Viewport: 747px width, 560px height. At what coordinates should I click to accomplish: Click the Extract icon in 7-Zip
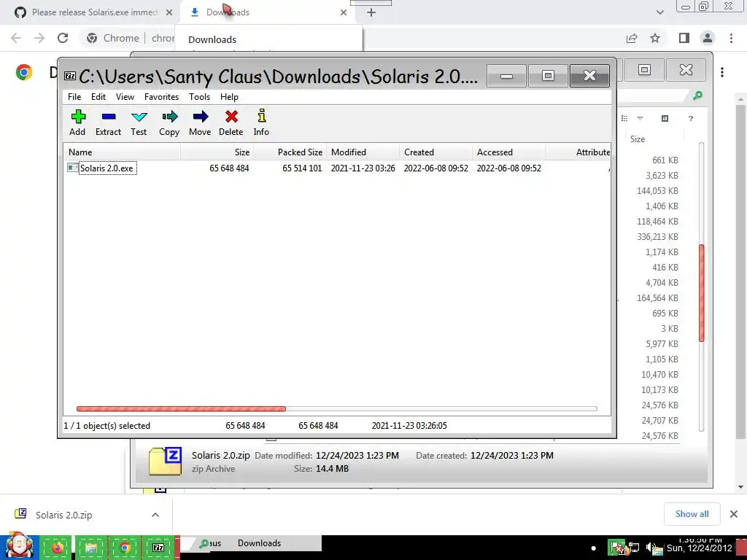(x=109, y=117)
